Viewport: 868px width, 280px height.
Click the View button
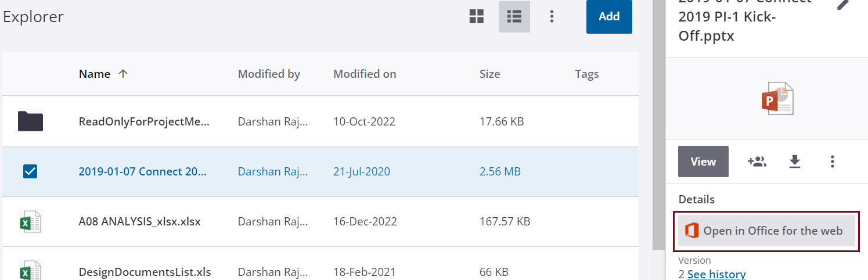pos(703,161)
